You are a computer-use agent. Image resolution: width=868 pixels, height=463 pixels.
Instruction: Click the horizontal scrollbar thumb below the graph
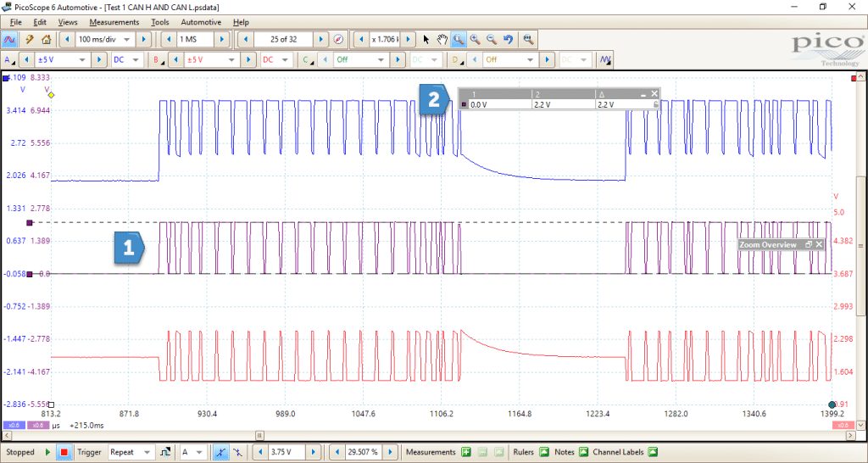pyautogui.click(x=259, y=436)
